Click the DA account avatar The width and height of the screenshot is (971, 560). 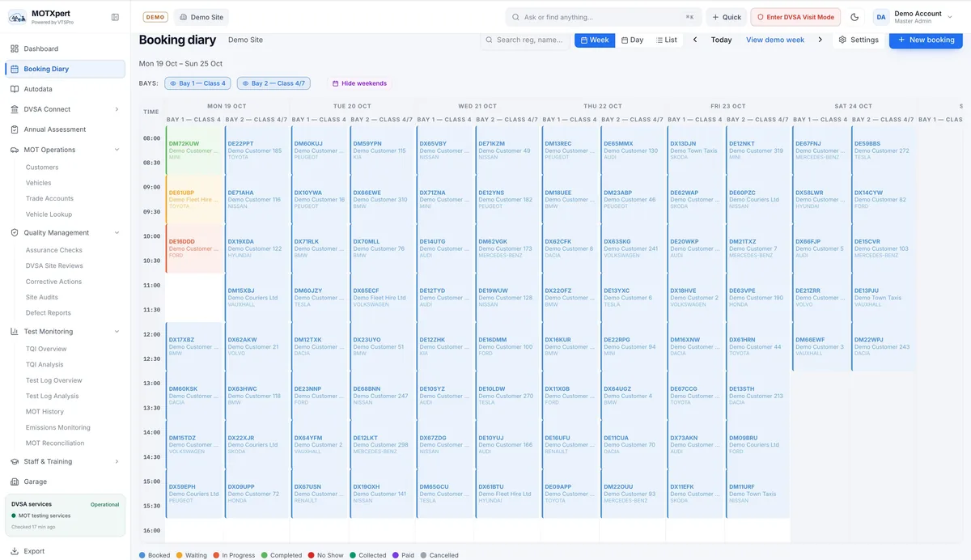pyautogui.click(x=880, y=17)
